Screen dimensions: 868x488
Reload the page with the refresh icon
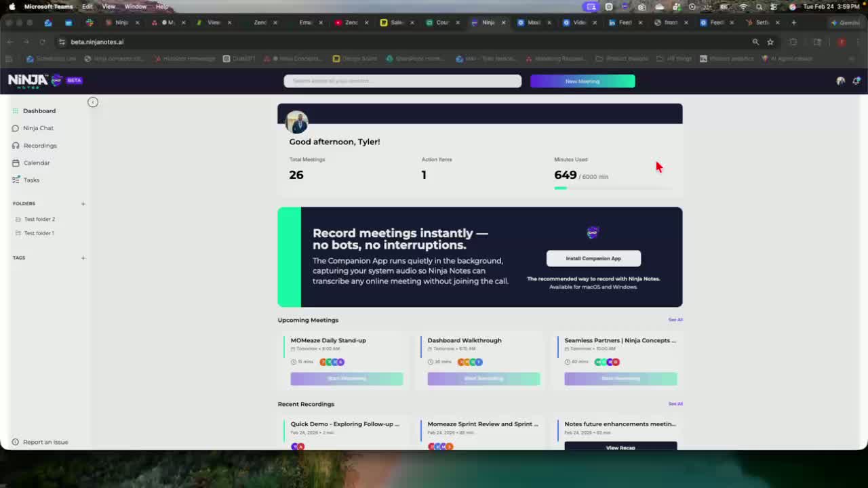(43, 42)
